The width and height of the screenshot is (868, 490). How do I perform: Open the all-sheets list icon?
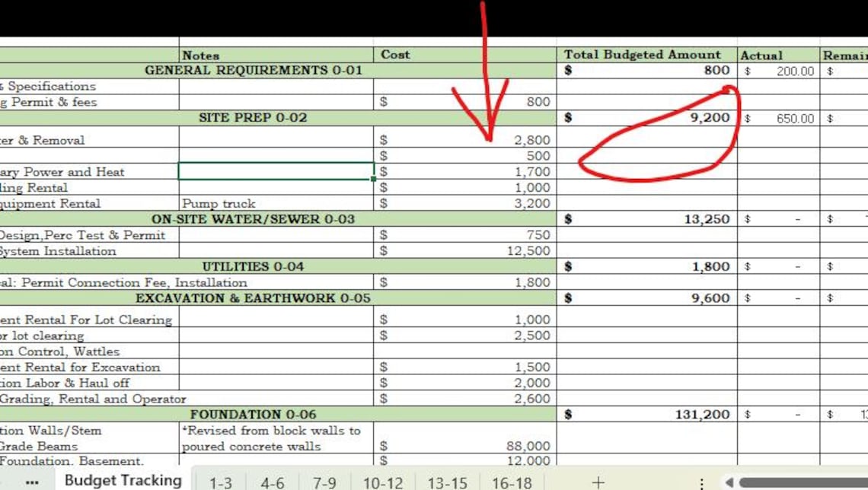click(x=31, y=482)
